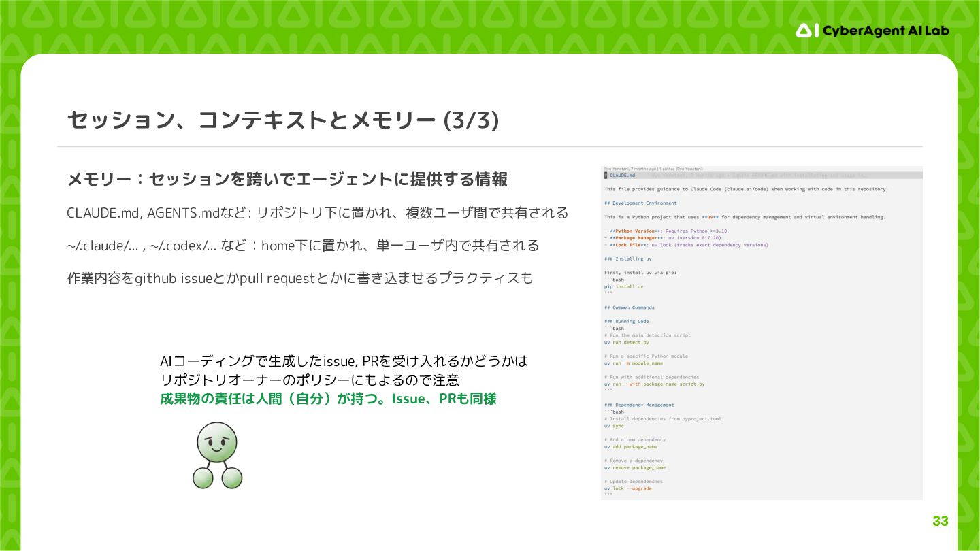Click the line 作業内容をgithub issueとかpull request
The width and height of the screenshot is (980, 551).
point(299,278)
